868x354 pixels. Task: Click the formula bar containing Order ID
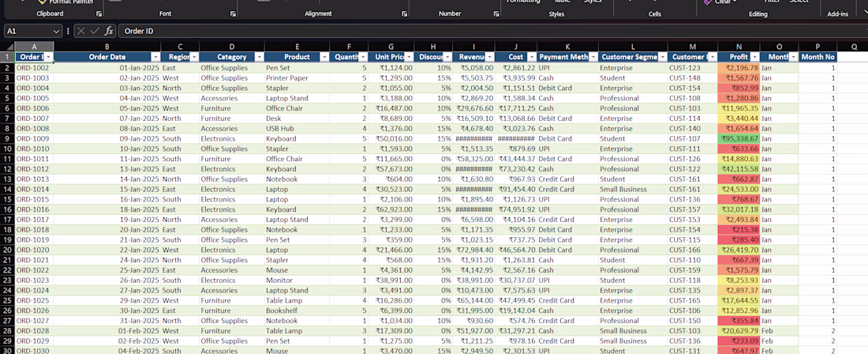point(492,31)
